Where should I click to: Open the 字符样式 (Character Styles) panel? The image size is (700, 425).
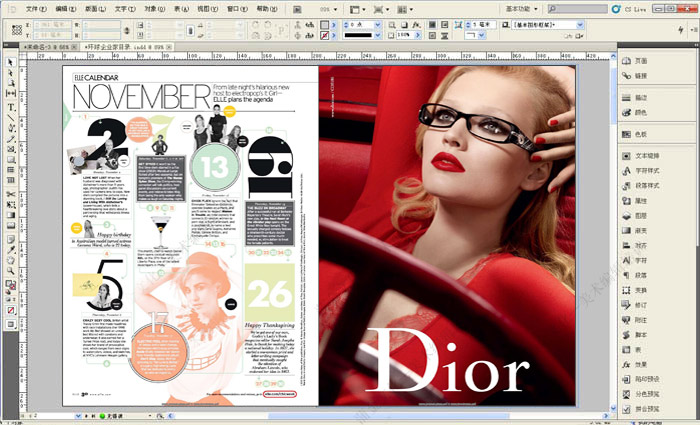[x=641, y=171]
